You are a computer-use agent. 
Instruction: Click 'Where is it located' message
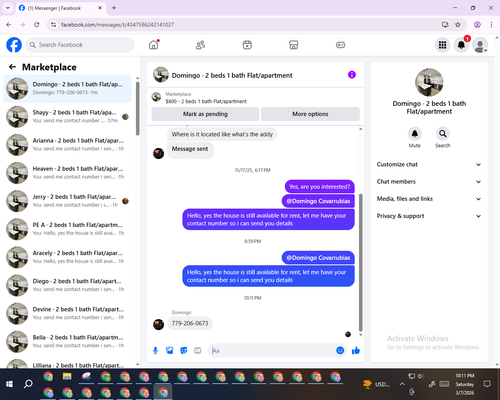coord(222,134)
